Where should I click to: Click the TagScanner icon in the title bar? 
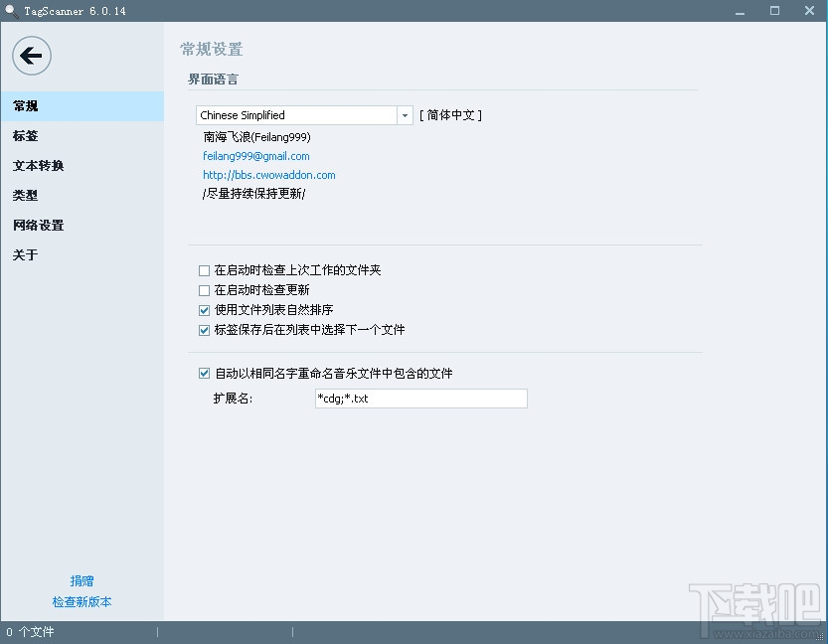(11, 11)
